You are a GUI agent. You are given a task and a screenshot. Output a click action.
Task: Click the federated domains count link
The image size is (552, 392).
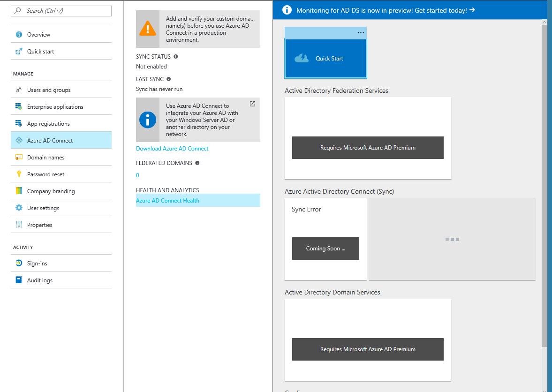point(137,175)
